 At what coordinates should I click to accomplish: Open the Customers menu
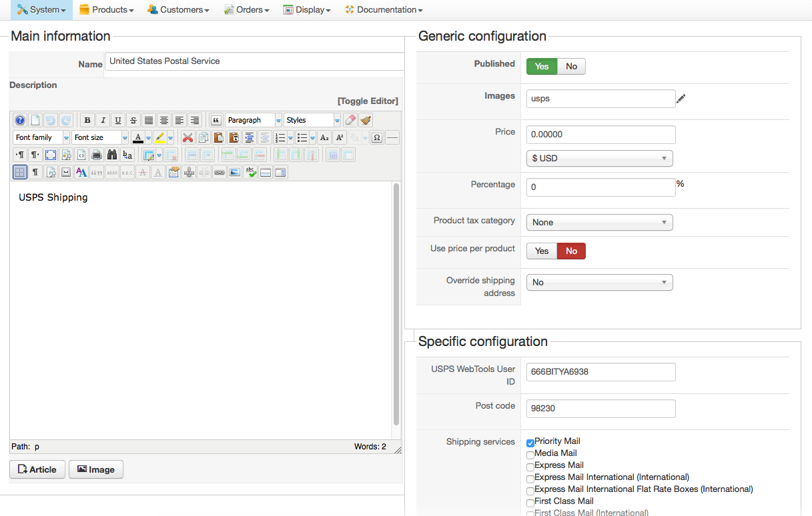(x=178, y=10)
